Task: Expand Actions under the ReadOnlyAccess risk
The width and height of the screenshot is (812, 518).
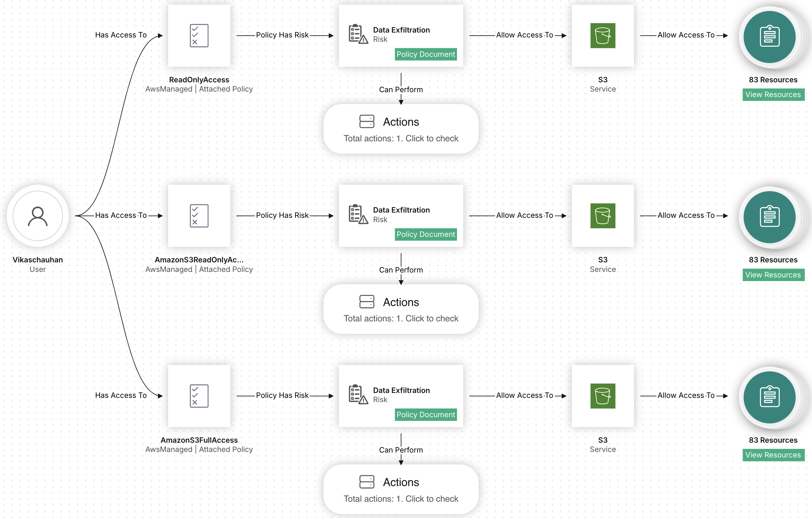Action: (x=400, y=129)
